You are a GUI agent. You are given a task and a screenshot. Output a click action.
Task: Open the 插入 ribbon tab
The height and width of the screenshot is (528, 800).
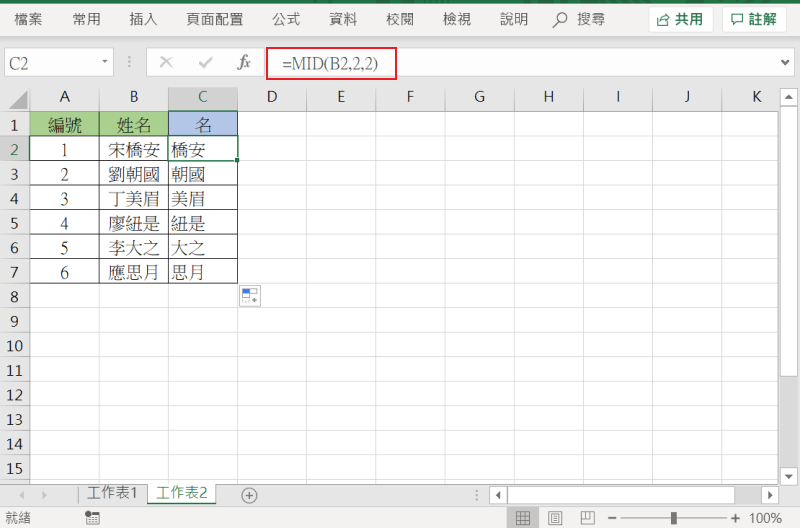point(144,19)
